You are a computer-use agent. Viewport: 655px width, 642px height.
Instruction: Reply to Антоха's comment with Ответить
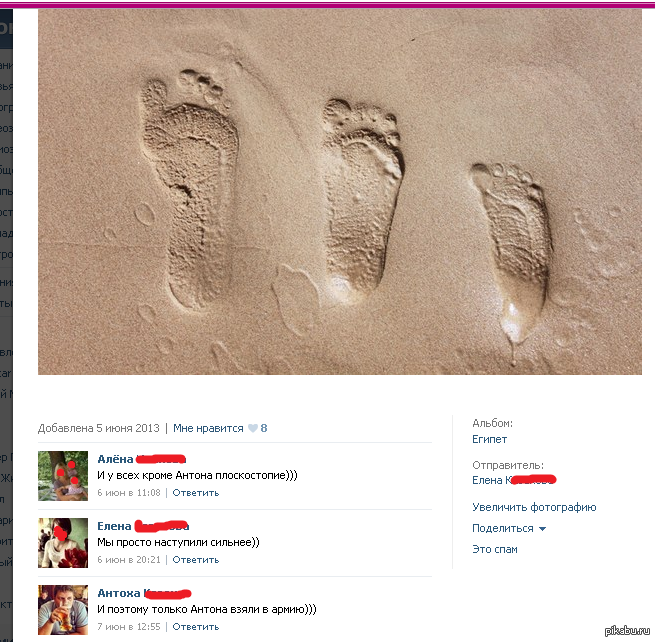click(195, 627)
